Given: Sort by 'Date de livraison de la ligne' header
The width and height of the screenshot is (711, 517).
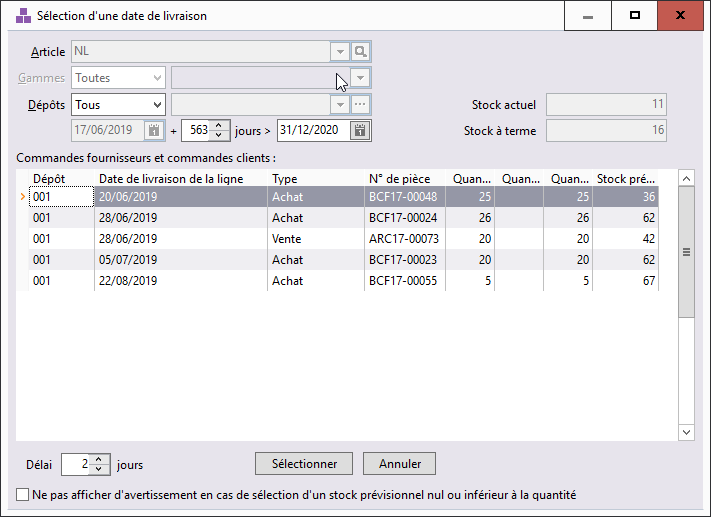Looking at the screenshot, I should click(x=181, y=179).
